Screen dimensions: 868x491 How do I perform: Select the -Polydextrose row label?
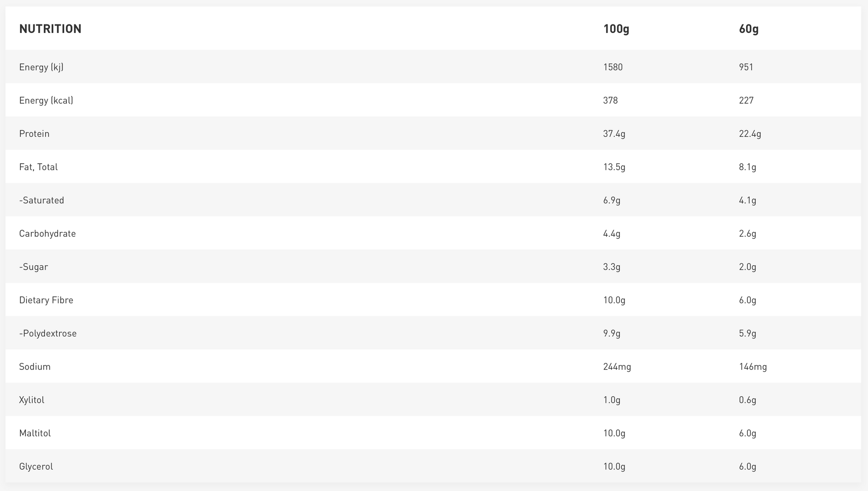(x=48, y=333)
